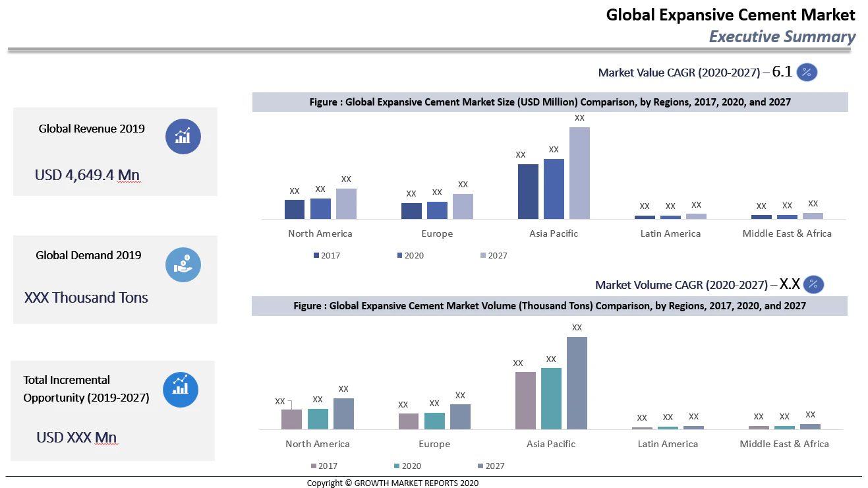The width and height of the screenshot is (868, 488).
Task: Select the 2020 legend under the volume chart
Action: click(407, 466)
